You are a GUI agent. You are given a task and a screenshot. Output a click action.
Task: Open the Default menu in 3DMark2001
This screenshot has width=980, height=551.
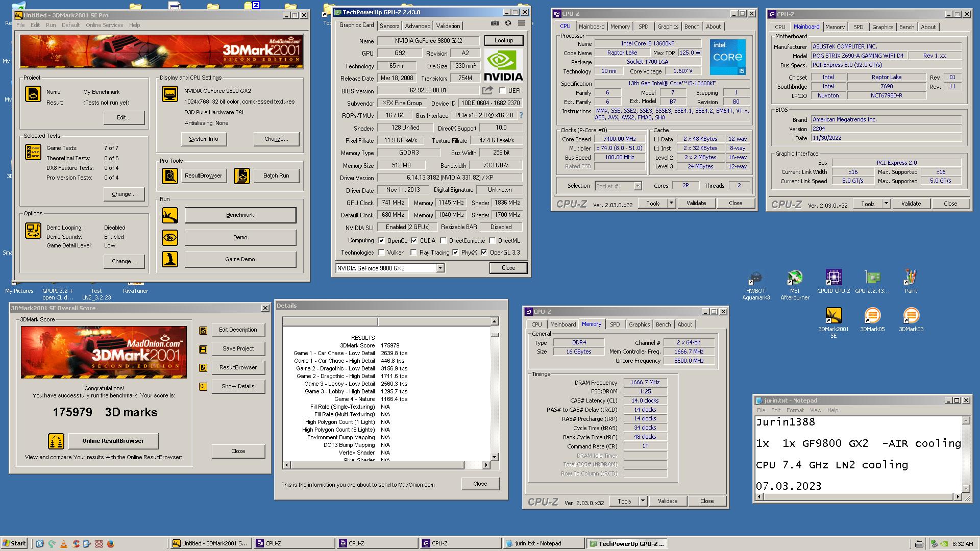70,25
